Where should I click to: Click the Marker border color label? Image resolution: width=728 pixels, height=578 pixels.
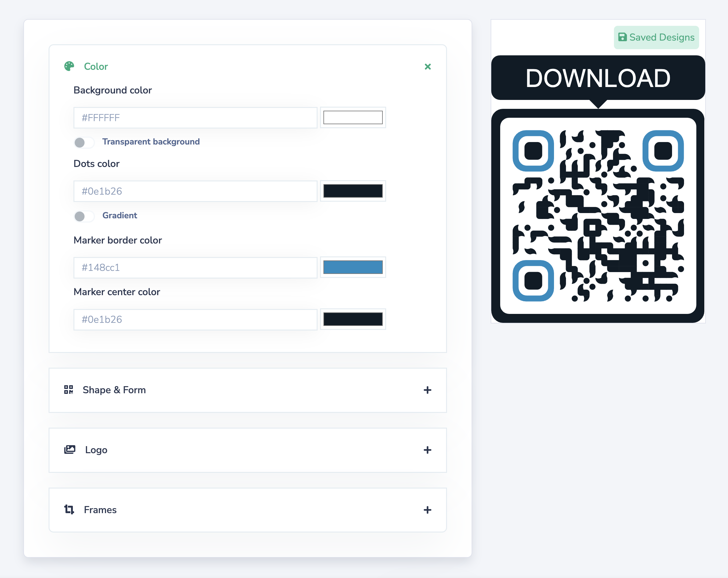117,240
